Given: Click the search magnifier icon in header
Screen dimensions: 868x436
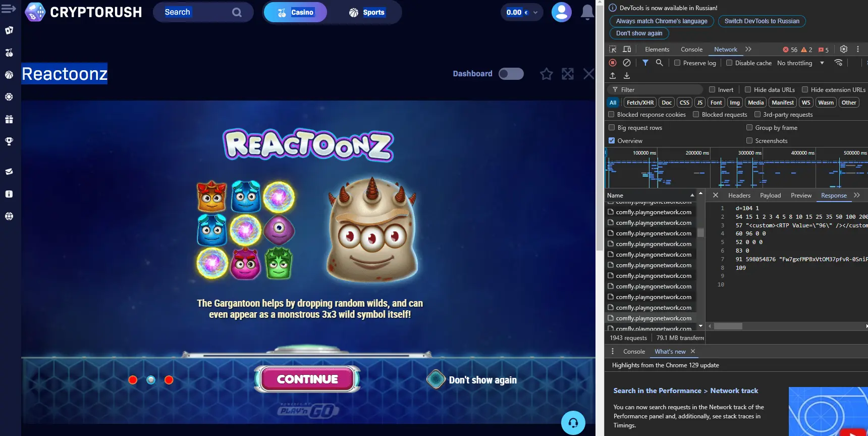Looking at the screenshot, I should coord(237,12).
